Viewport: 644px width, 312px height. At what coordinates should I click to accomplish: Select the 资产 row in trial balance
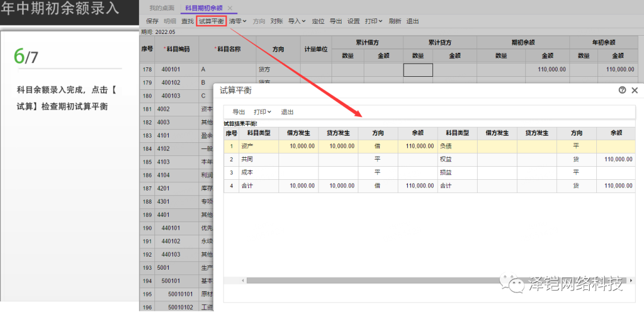coord(247,146)
